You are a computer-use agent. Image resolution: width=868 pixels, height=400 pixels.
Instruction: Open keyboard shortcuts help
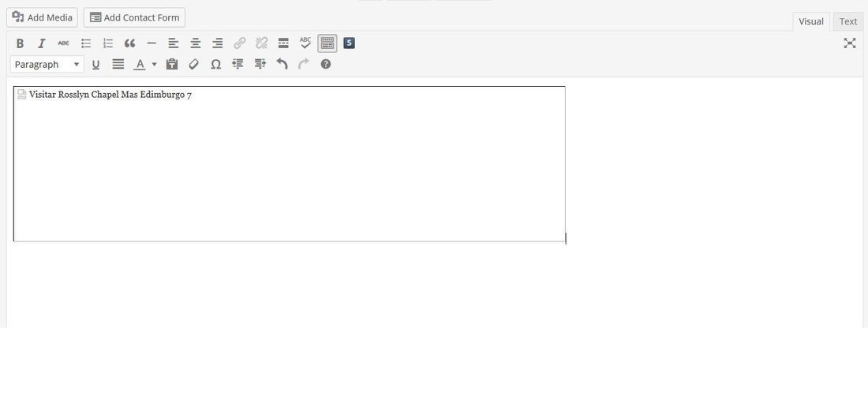tap(325, 64)
